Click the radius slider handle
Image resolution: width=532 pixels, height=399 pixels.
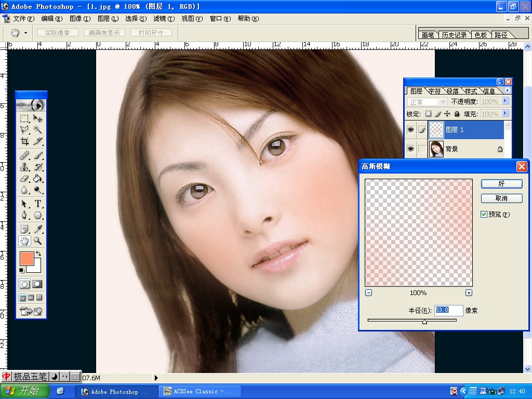[x=424, y=322]
